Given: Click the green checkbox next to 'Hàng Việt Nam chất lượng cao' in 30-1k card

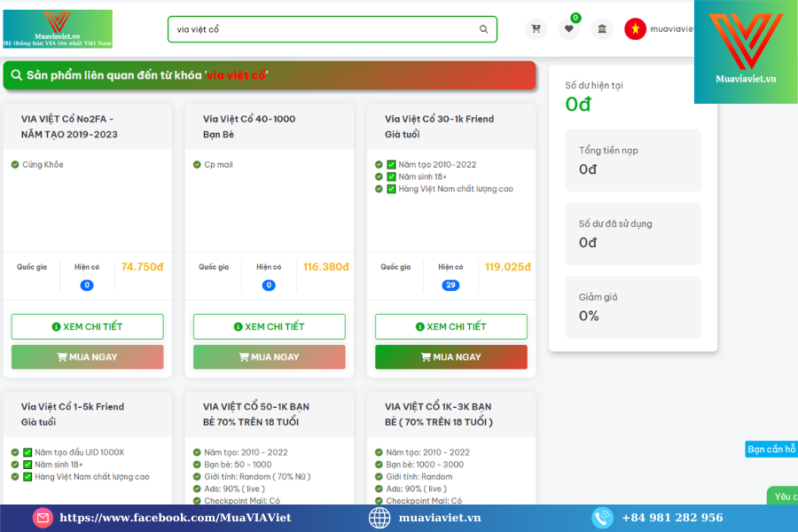Looking at the screenshot, I should tap(391, 189).
